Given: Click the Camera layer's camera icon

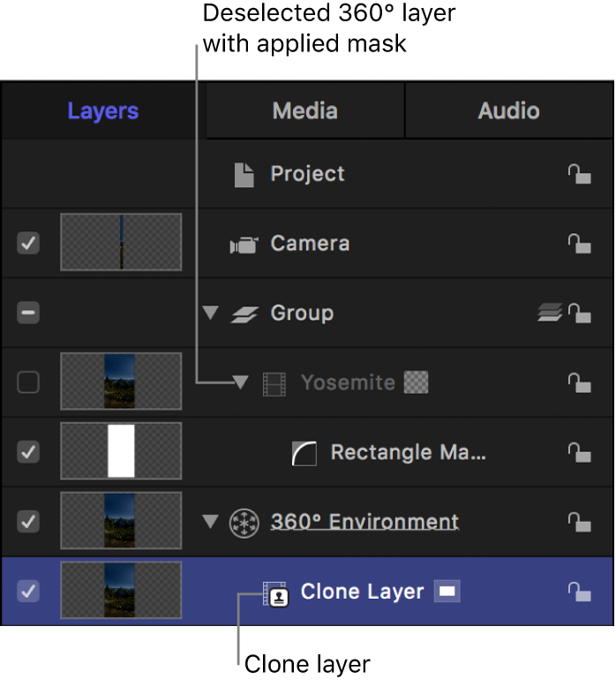Looking at the screenshot, I should click(x=244, y=245).
